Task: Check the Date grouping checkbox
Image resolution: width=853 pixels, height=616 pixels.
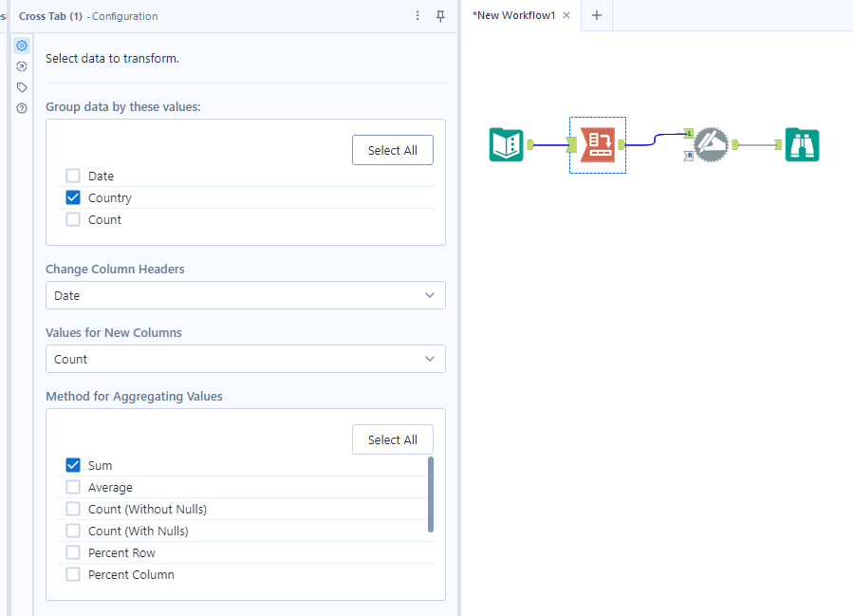Action: (73, 175)
